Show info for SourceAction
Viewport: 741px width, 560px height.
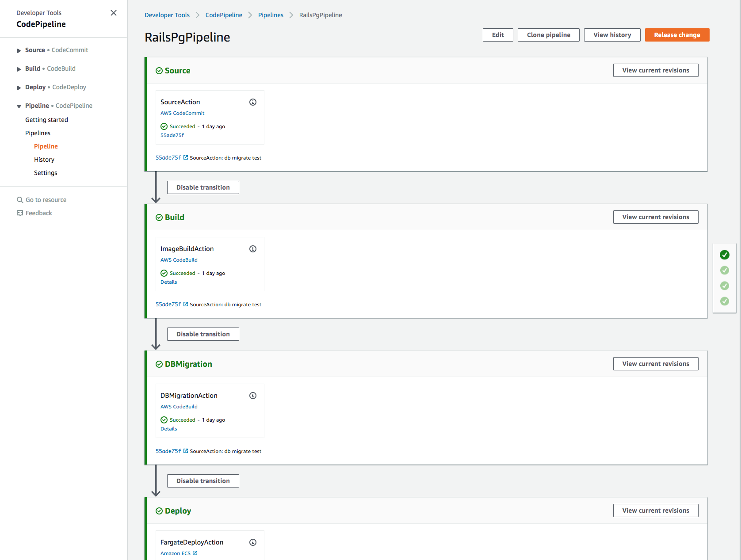click(x=253, y=102)
